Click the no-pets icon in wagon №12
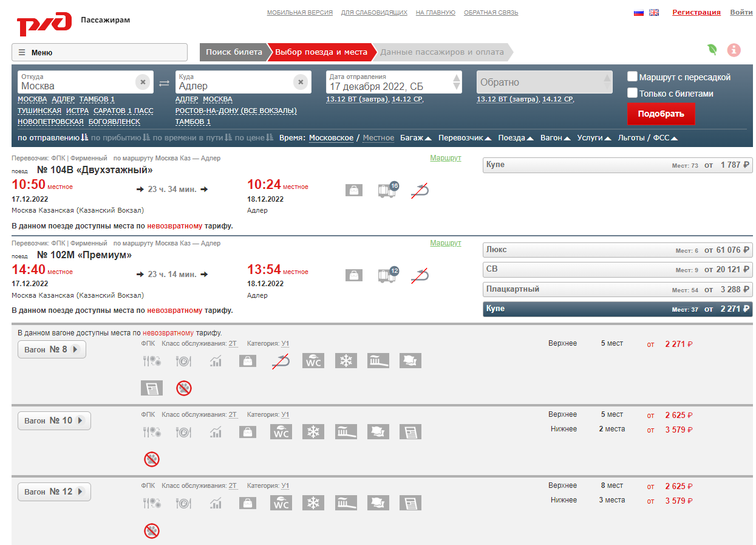This screenshot has height=545, width=756. click(152, 531)
